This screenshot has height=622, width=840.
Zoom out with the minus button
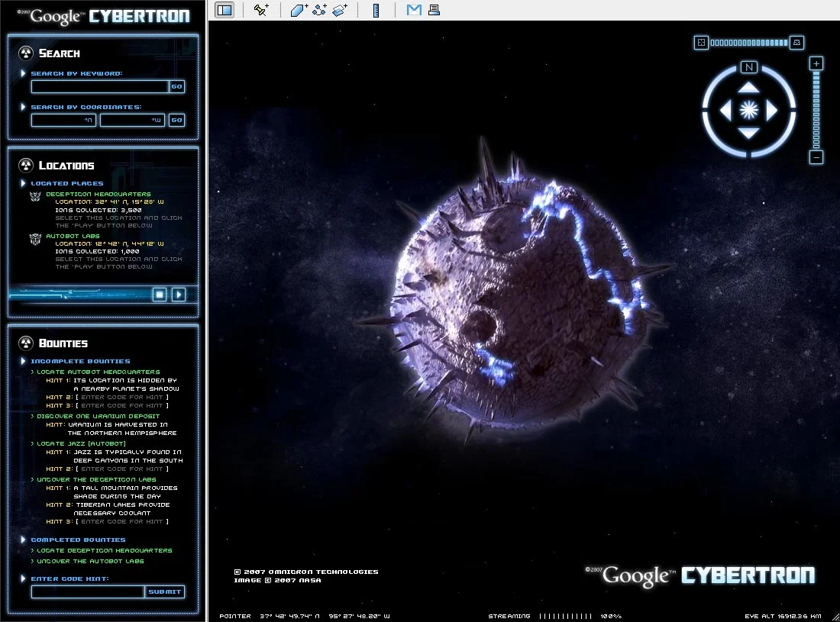coord(816,157)
